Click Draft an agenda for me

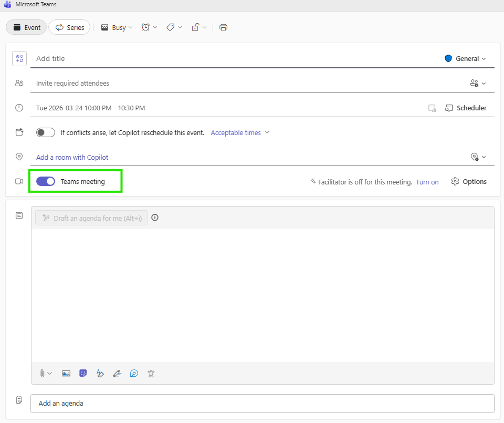click(x=91, y=218)
